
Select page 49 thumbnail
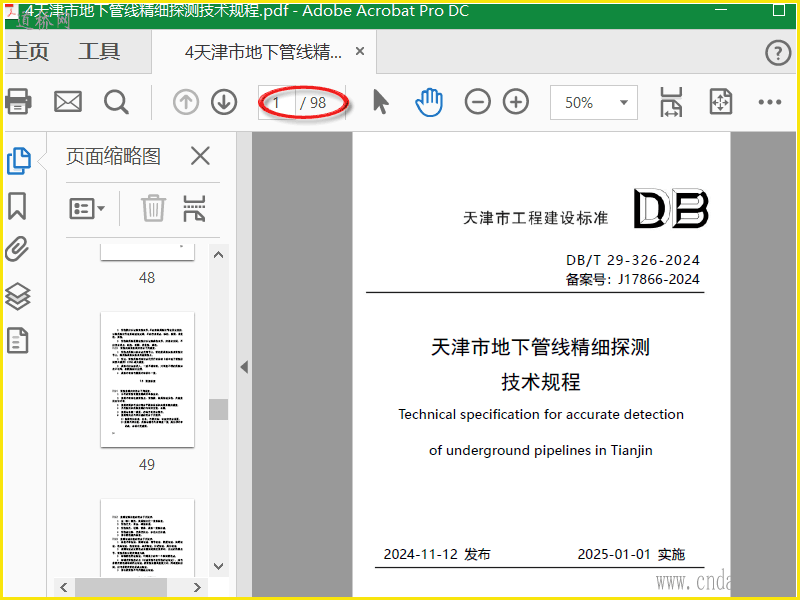(147, 380)
